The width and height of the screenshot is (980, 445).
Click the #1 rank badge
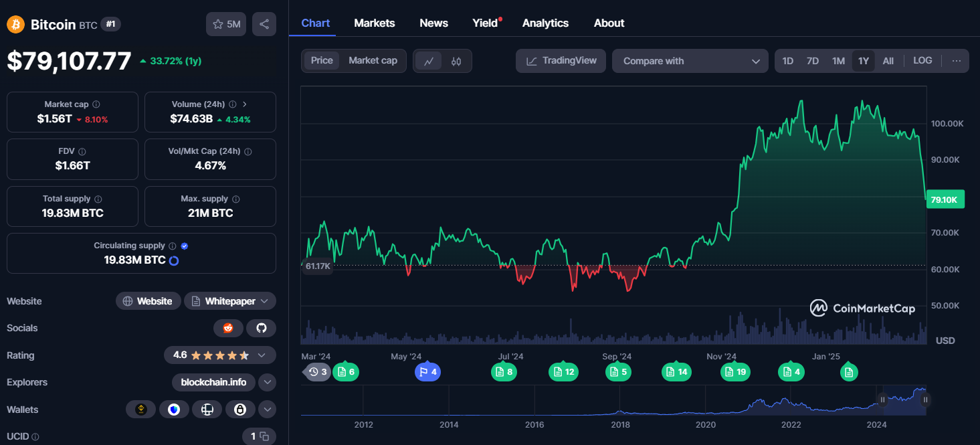click(111, 25)
